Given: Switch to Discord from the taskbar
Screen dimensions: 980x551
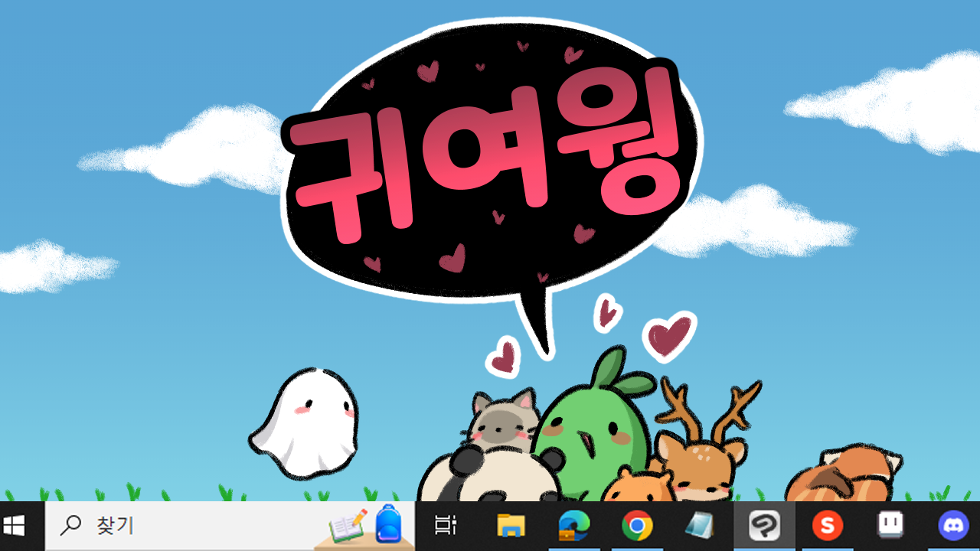Looking at the screenshot, I should [953, 526].
